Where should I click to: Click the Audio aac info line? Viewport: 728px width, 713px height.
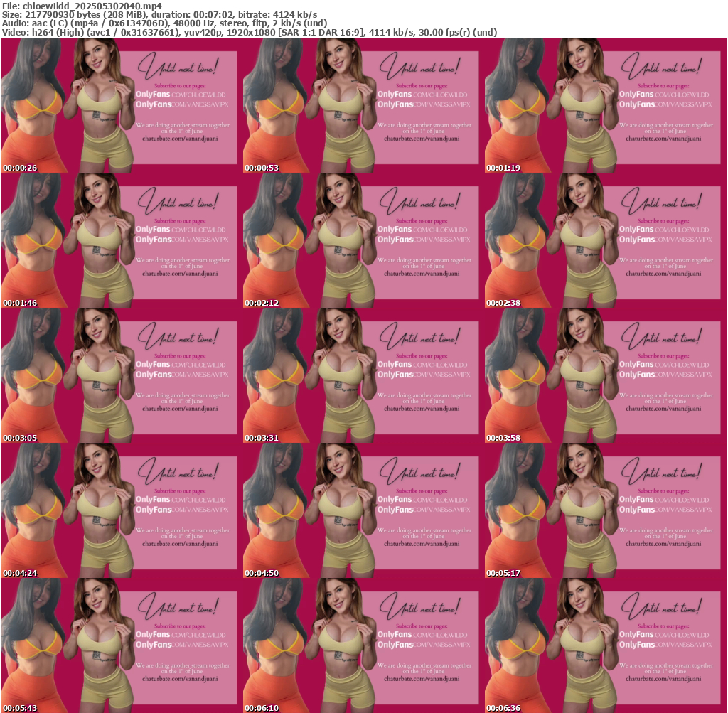(165, 23)
